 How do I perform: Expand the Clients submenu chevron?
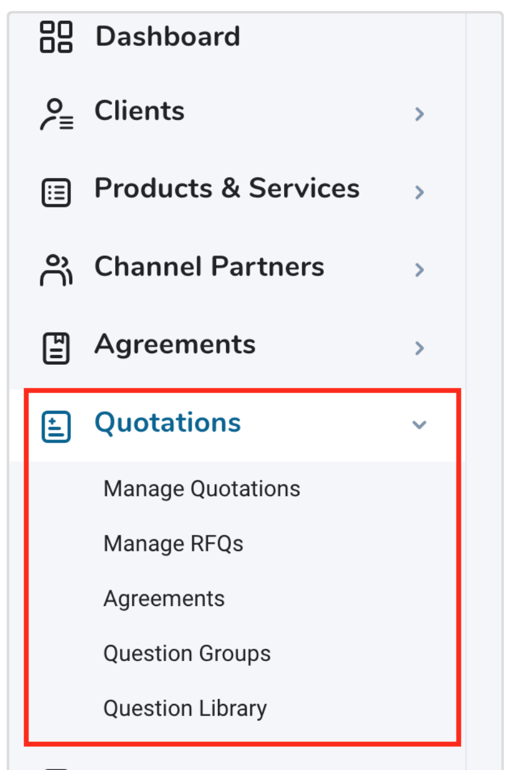(x=419, y=114)
